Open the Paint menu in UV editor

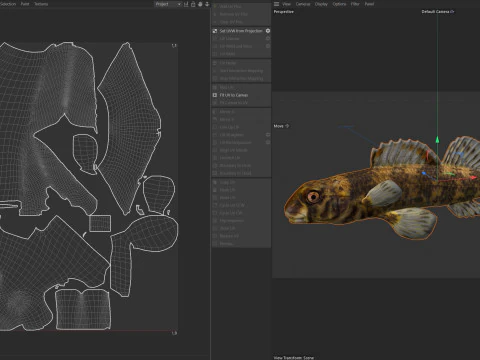[25, 4]
